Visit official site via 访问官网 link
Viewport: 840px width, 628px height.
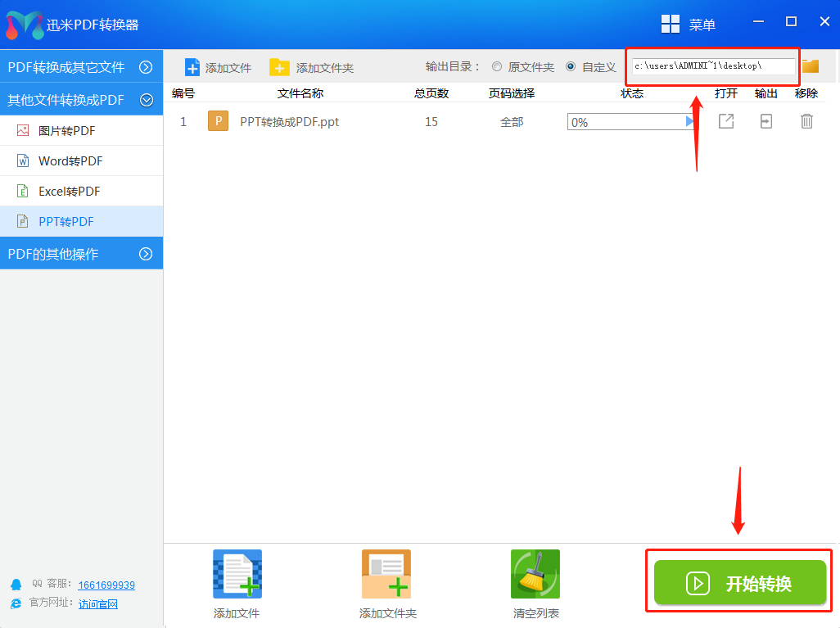pos(98,603)
